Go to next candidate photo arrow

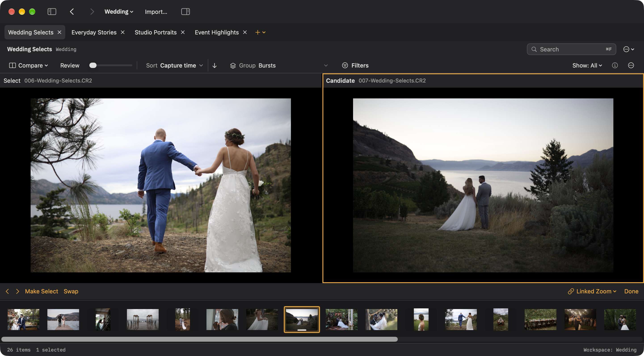tap(17, 291)
